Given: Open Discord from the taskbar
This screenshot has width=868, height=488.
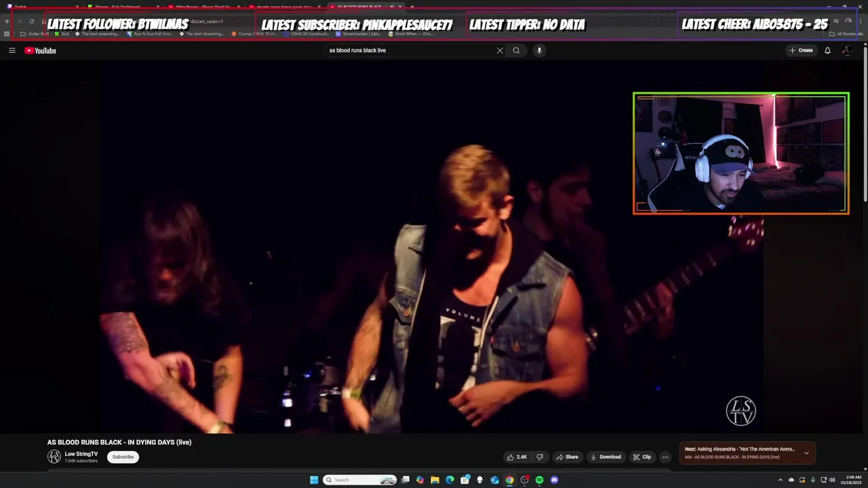Looking at the screenshot, I should click(554, 480).
